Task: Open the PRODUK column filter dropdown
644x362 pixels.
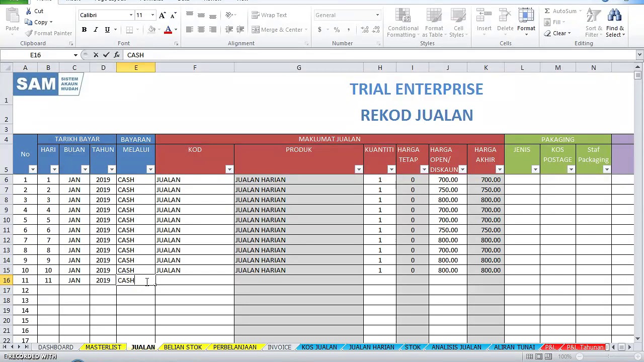Action: coord(359,169)
